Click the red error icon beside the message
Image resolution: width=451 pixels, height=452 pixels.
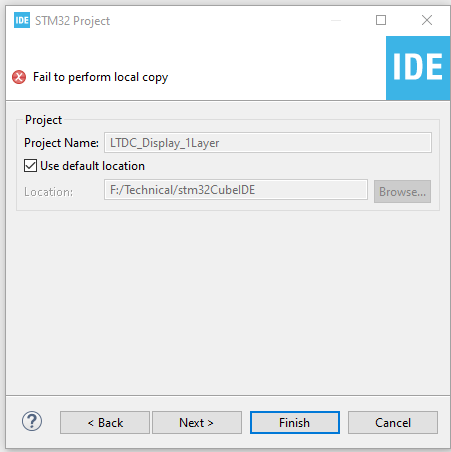click(19, 77)
